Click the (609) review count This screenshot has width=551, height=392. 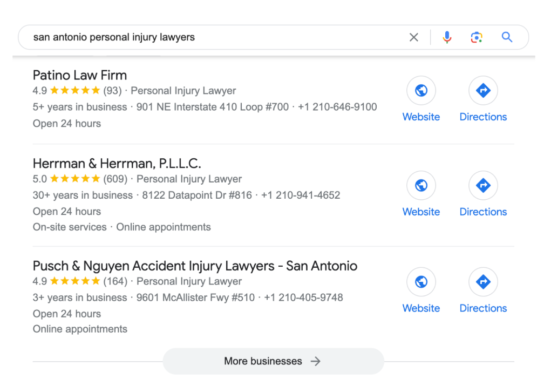coord(115,179)
